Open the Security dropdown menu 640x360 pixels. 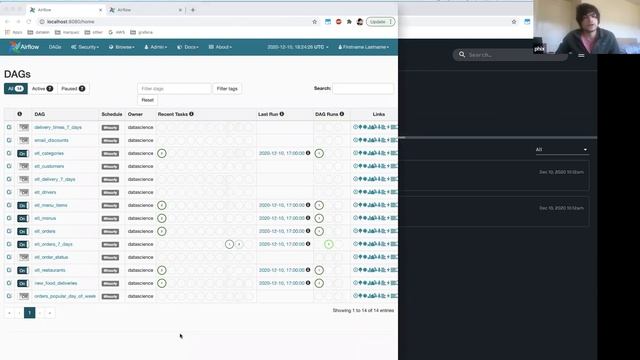85,47
